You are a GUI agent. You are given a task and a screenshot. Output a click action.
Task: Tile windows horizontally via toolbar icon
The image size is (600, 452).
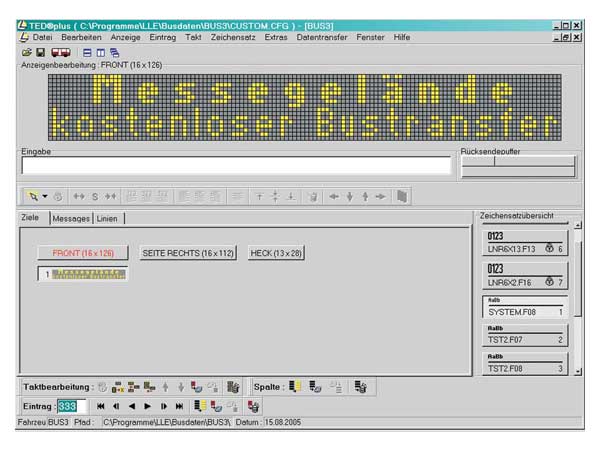[x=87, y=52]
